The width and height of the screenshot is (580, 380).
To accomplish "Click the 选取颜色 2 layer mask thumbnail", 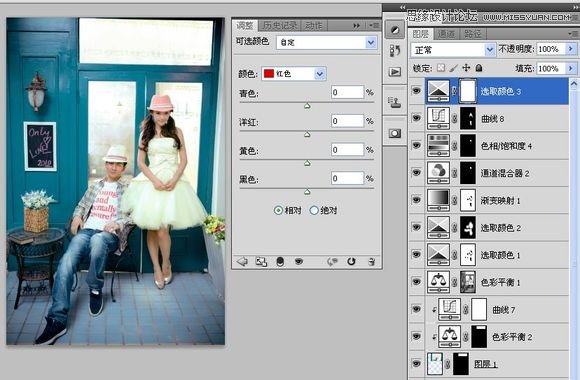I will point(468,228).
